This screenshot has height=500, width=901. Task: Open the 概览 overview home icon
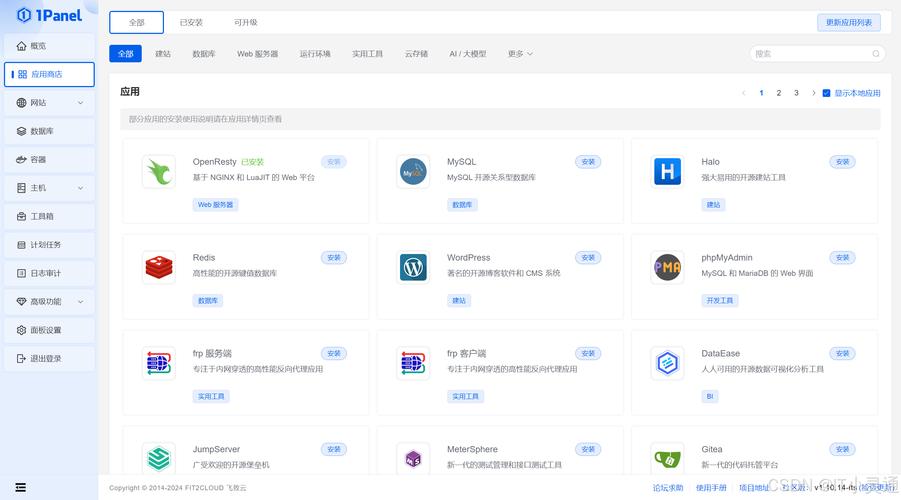[21, 46]
